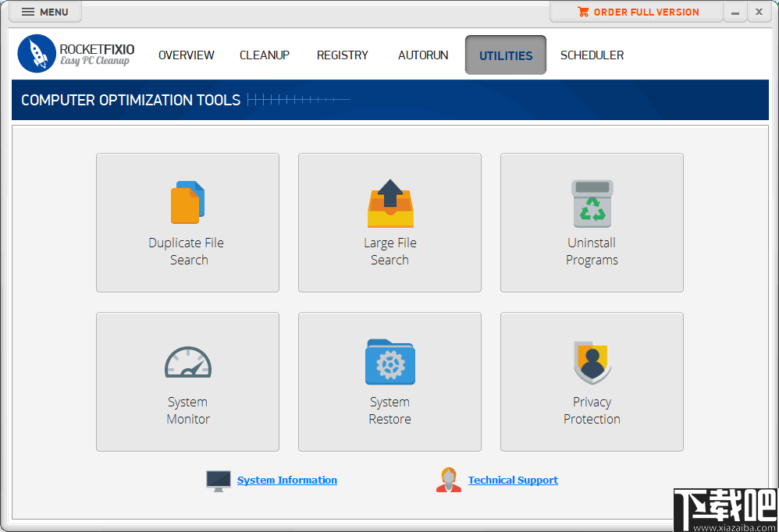Screen dimensions: 779x532
Task: Click the RocketFixio rocket logo
Action: (36, 54)
